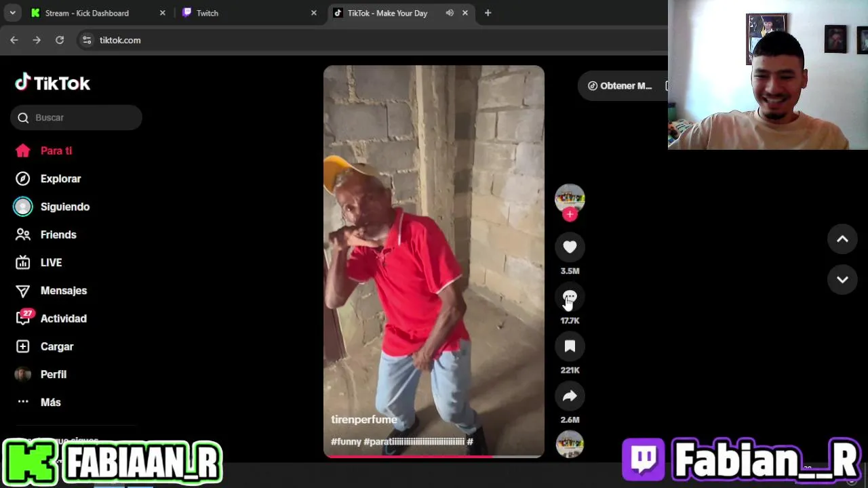The height and width of the screenshot is (488, 868).
Task: Go to next video with down chevron
Action: [842, 279]
